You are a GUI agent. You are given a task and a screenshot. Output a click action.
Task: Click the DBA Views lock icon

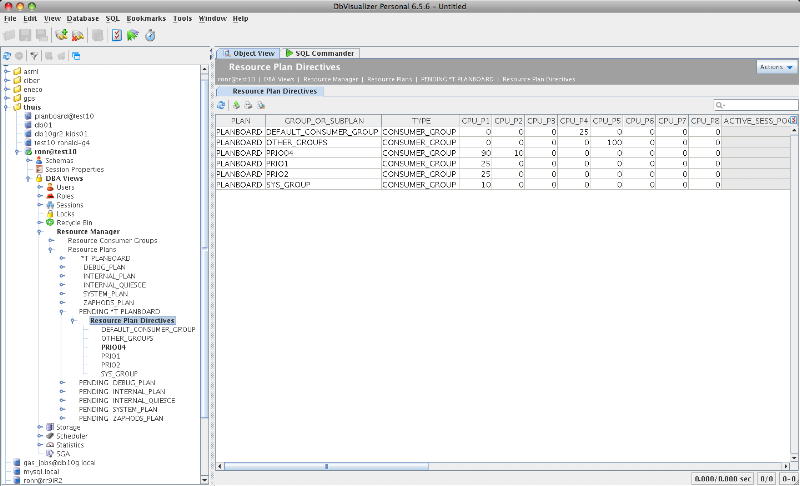[39, 178]
